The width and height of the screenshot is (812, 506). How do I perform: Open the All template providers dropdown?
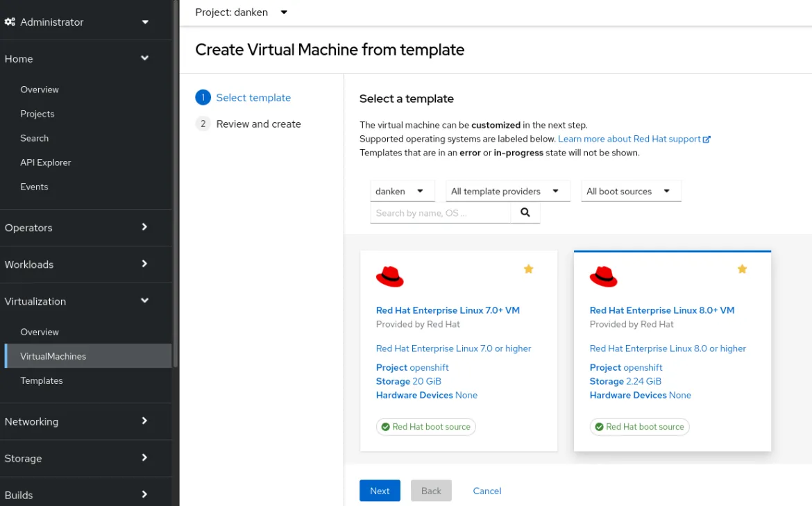point(507,190)
